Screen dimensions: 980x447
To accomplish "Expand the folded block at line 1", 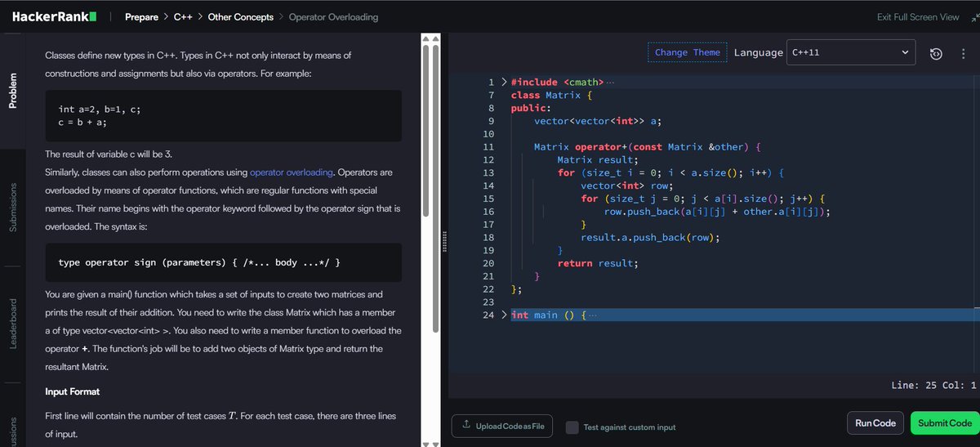I will pyautogui.click(x=504, y=82).
